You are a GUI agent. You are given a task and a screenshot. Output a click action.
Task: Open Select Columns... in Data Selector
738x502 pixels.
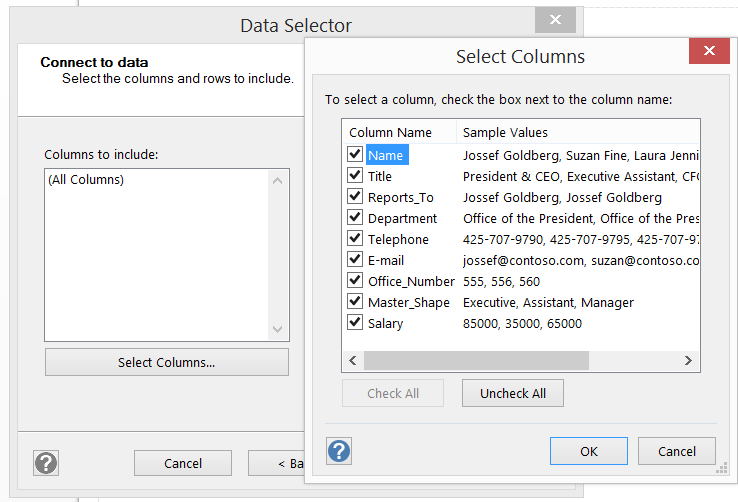[x=166, y=362]
